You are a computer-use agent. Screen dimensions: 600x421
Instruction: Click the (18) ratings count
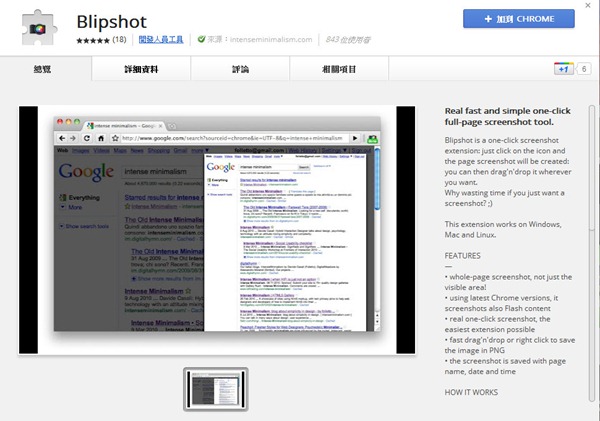click(119, 39)
